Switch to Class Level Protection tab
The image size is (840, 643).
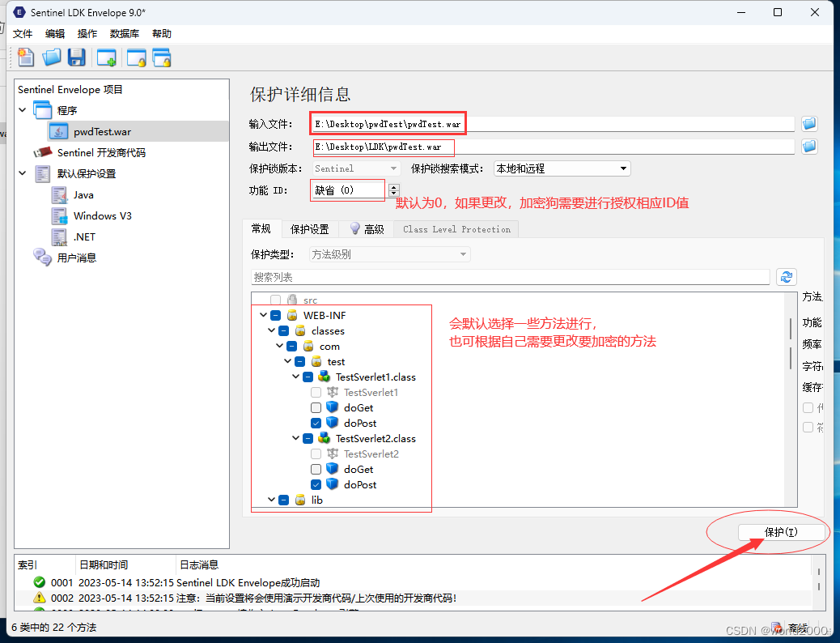(456, 229)
